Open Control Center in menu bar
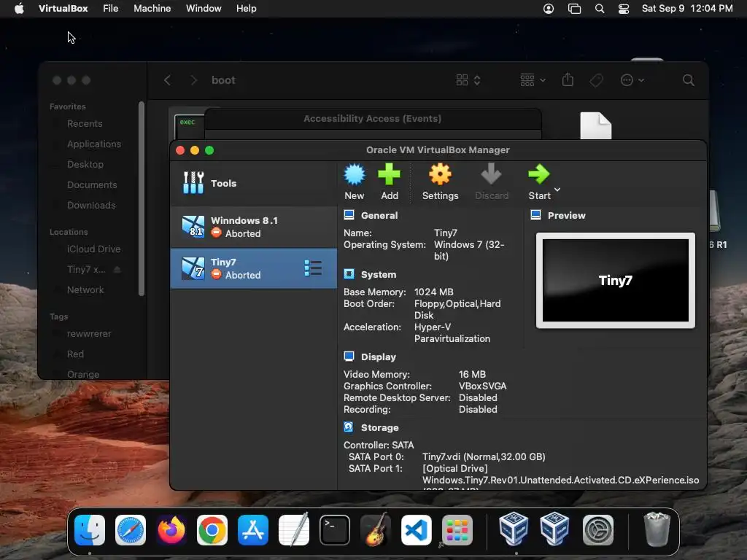747x560 pixels. pos(624,9)
